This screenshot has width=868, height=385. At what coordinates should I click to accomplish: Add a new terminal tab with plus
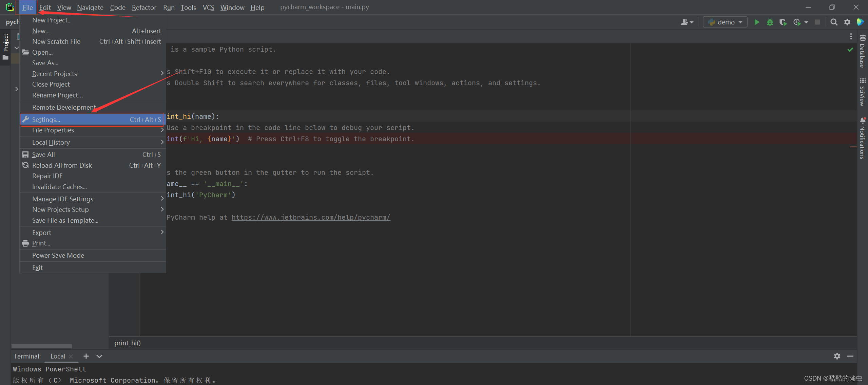coord(86,356)
